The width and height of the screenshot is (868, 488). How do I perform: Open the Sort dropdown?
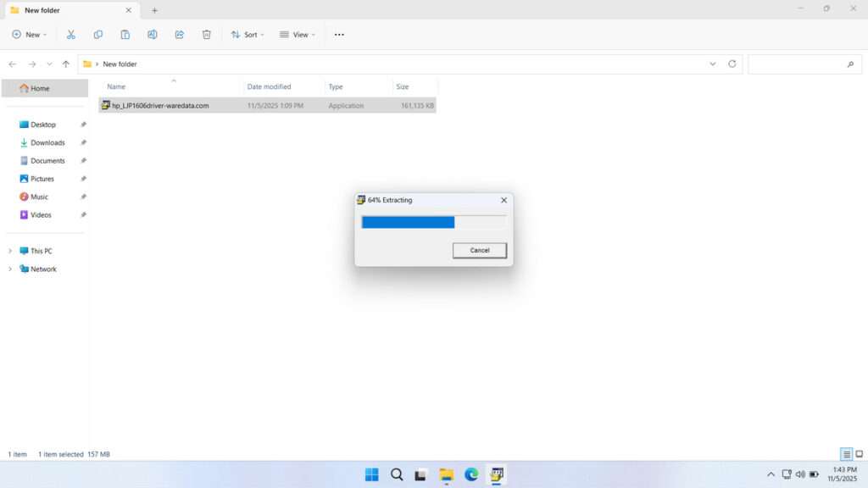coord(248,34)
